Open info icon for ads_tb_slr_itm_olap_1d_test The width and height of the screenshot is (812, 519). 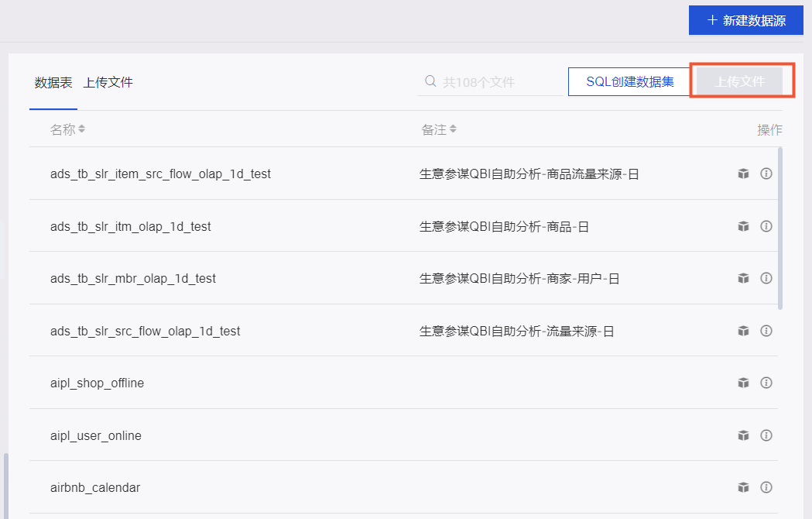[766, 226]
